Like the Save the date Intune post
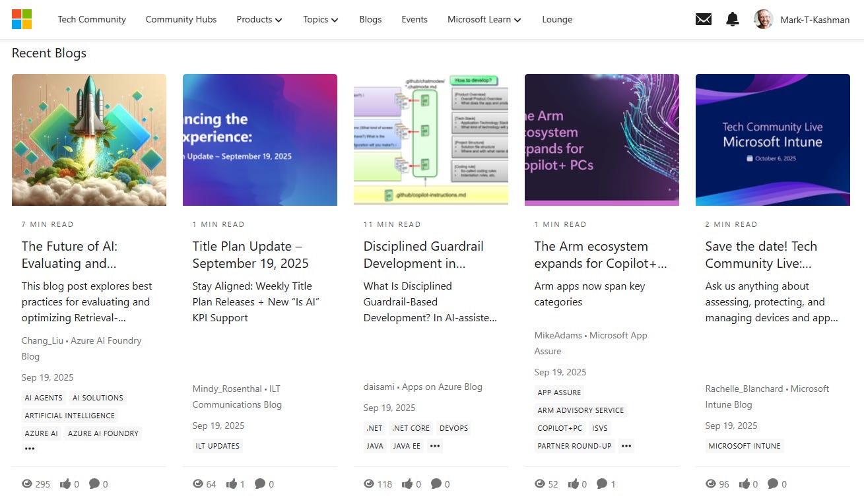864x504 pixels. pyautogui.click(x=744, y=484)
